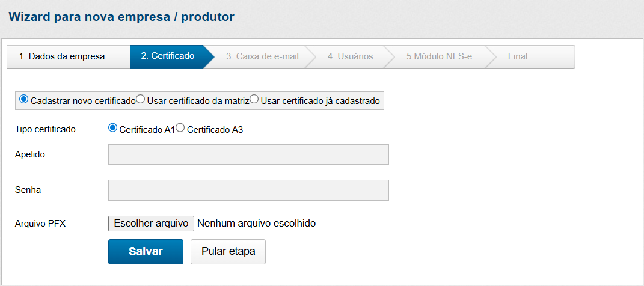Select the 2. Certificado wizard step
644x286 pixels.
(167, 56)
